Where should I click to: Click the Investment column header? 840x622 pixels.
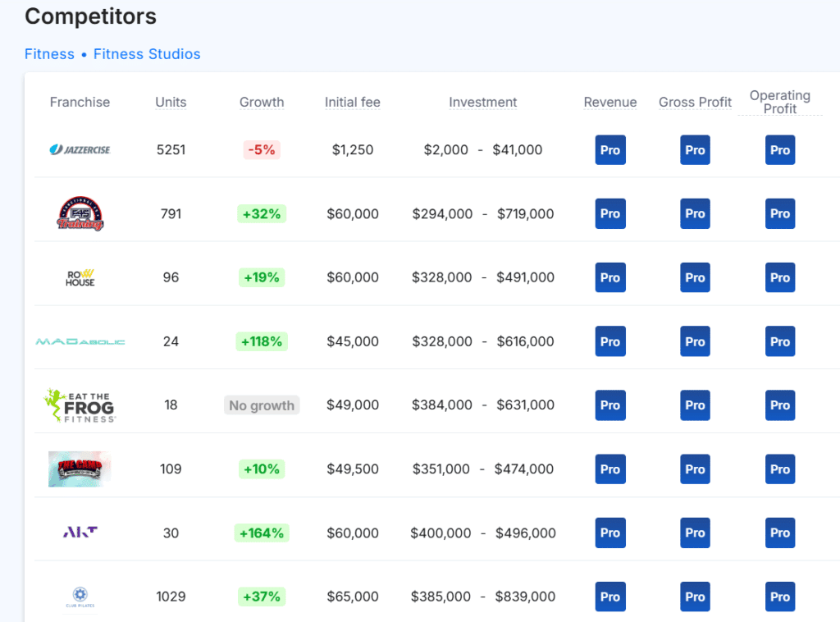482,102
